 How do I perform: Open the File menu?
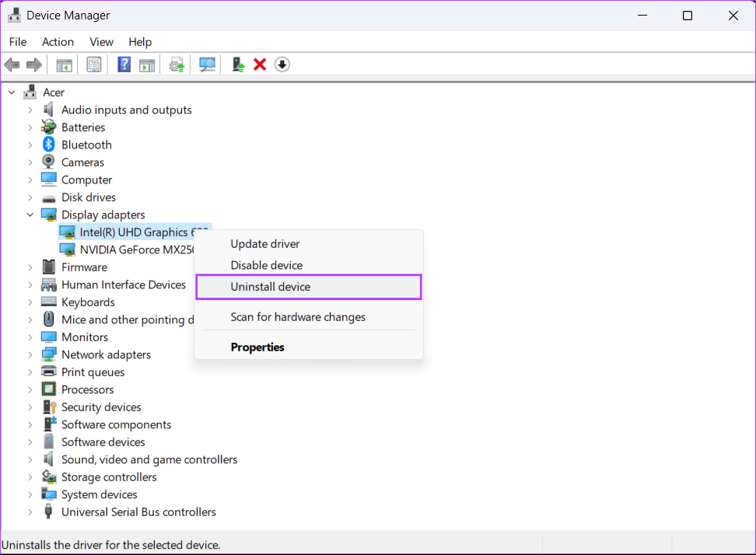pos(18,42)
